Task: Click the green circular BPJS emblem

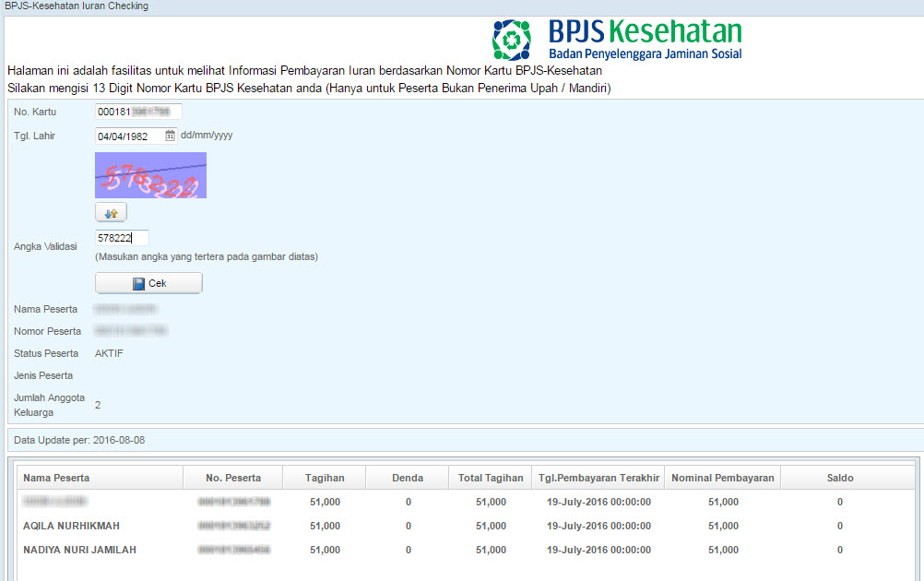Action: point(512,41)
